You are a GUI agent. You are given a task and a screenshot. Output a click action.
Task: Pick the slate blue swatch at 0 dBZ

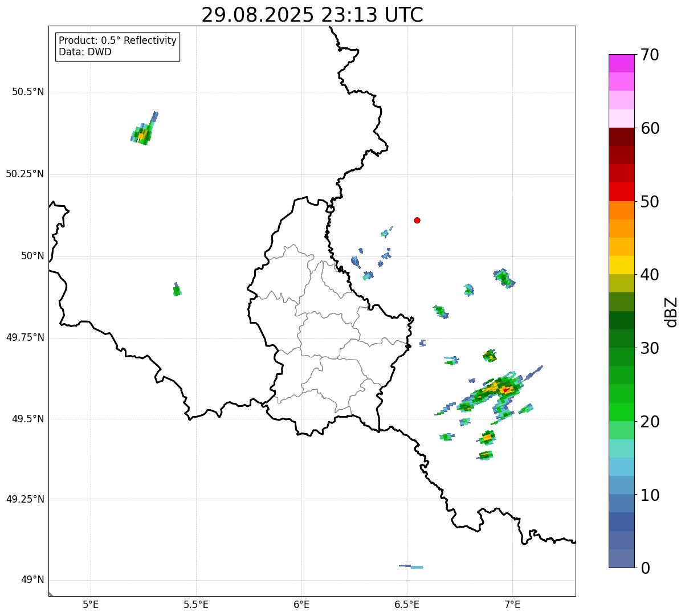pyautogui.click(x=621, y=558)
